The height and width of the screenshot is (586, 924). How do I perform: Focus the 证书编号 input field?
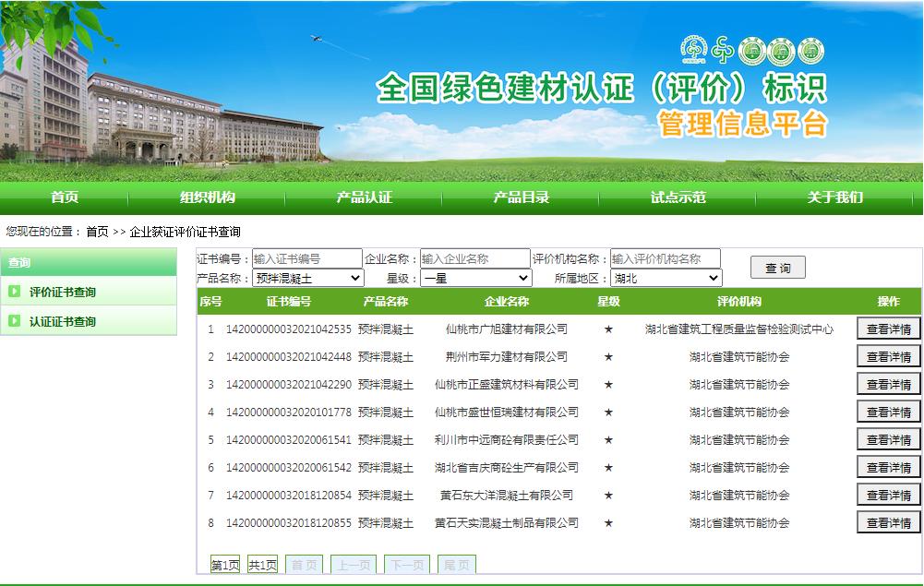[306, 259]
